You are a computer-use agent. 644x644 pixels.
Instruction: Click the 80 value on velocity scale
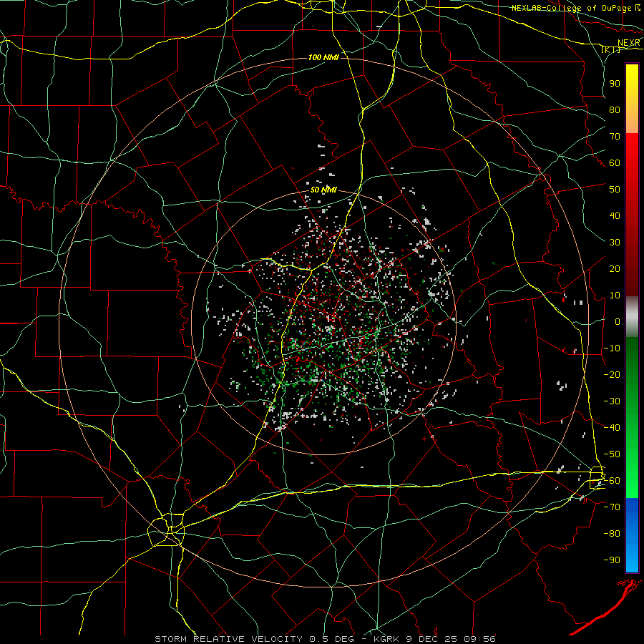pyautogui.click(x=615, y=109)
